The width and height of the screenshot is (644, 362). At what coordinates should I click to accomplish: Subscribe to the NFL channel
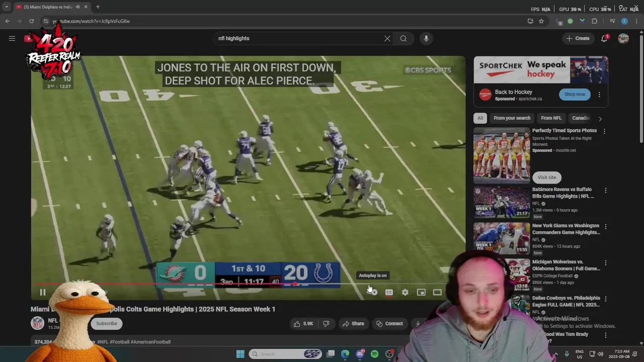[x=106, y=324]
